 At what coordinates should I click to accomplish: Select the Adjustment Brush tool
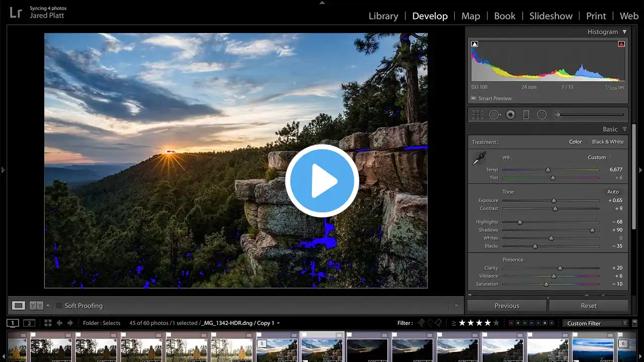click(590, 115)
